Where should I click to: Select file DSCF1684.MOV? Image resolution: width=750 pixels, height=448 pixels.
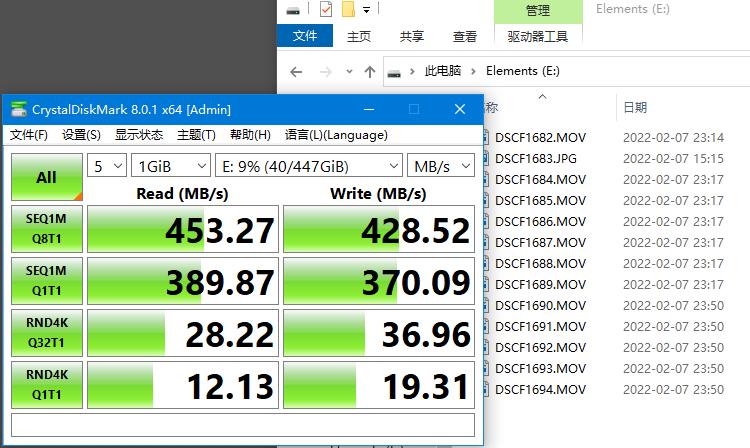coord(540,180)
